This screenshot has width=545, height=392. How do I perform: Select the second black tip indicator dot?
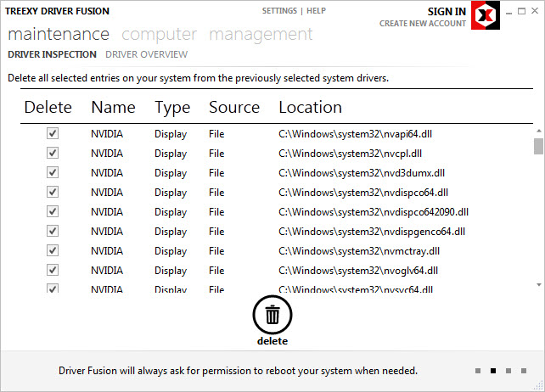[493, 371]
